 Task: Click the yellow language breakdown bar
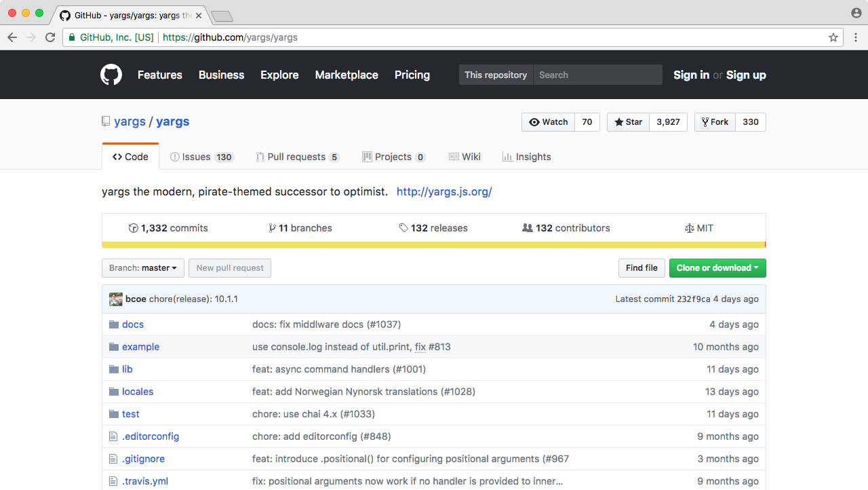[x=433, y=245]
